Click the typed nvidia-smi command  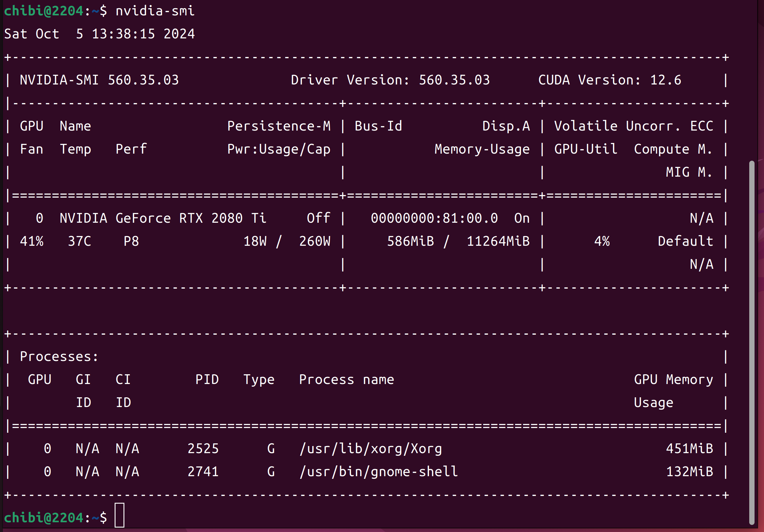[x=155, y=11]
